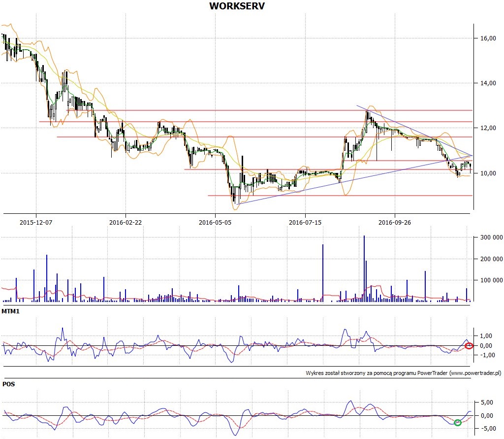Click the 14,00 price axis label
The height and width of the screenshot is (439, 504).
click(488, 83)
